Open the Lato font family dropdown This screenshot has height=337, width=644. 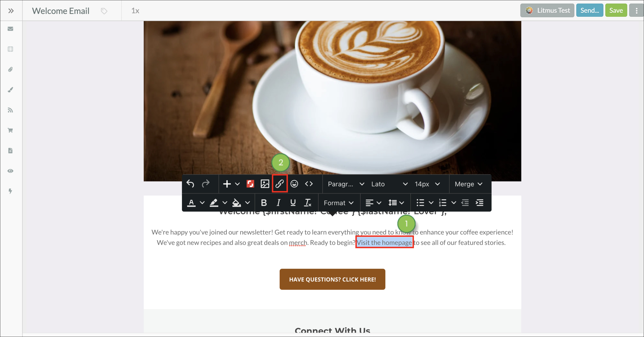point(389,184)
